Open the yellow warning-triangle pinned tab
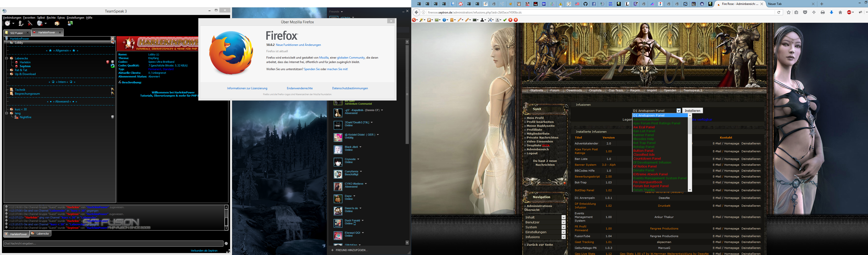 pos(561,4)
